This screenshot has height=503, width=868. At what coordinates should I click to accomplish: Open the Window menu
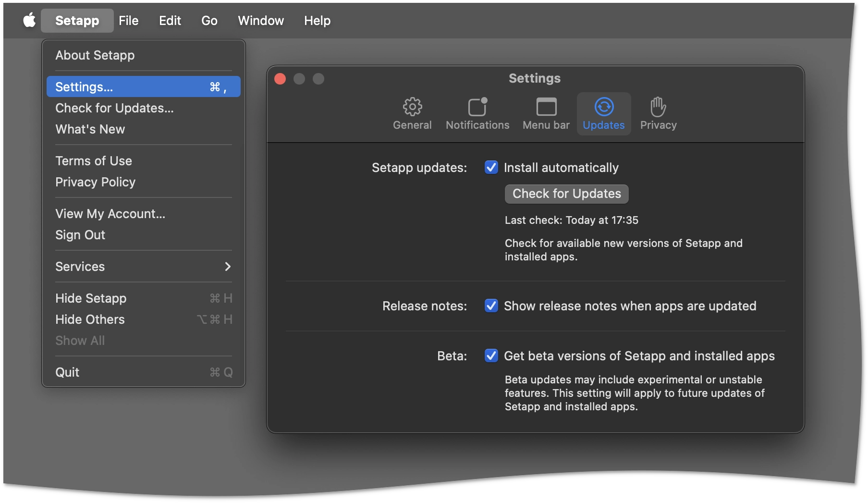pos(261,21)
